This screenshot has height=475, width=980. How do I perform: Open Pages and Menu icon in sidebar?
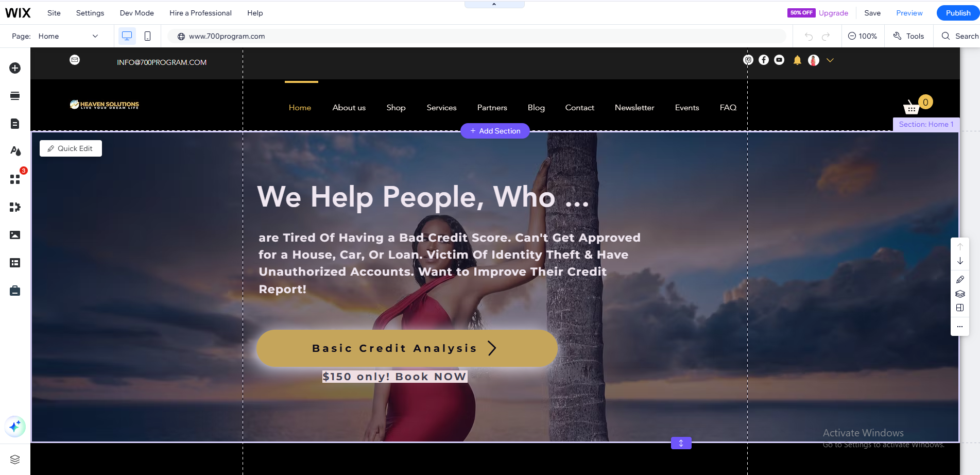pyautogui.click(x=15, y=124)
